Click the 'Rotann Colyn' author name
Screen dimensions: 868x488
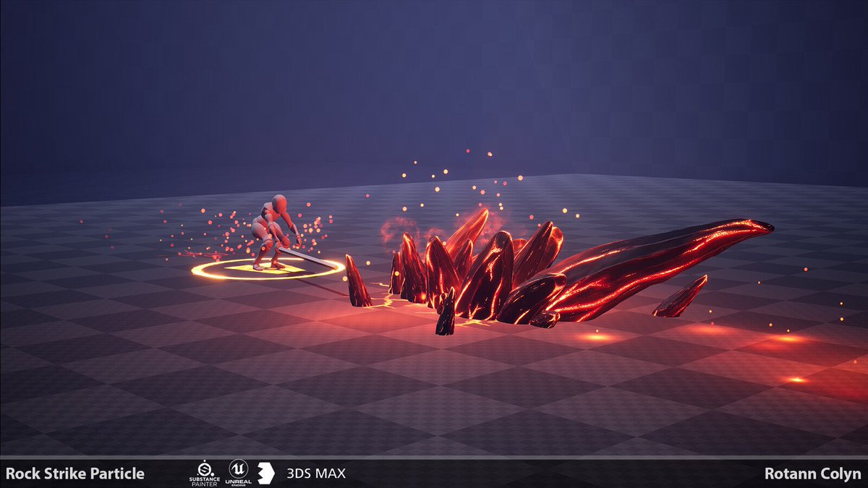(x=813, y=474)
